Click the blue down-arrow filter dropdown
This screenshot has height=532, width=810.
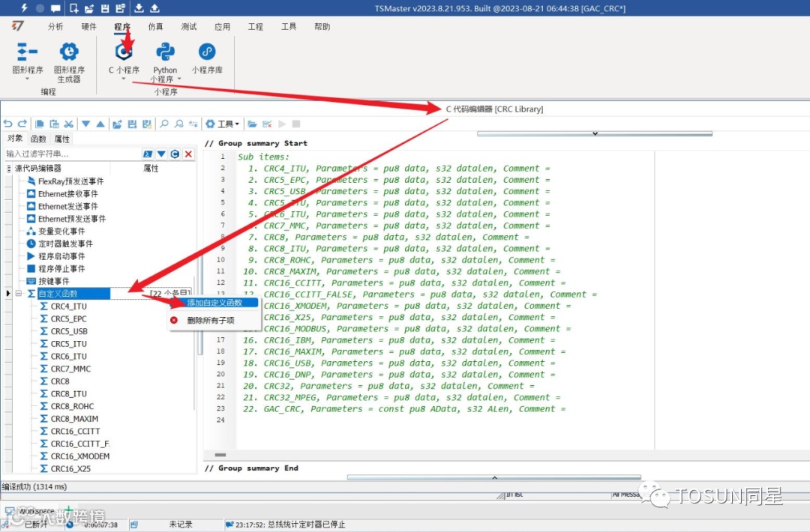tap(161, 154)
